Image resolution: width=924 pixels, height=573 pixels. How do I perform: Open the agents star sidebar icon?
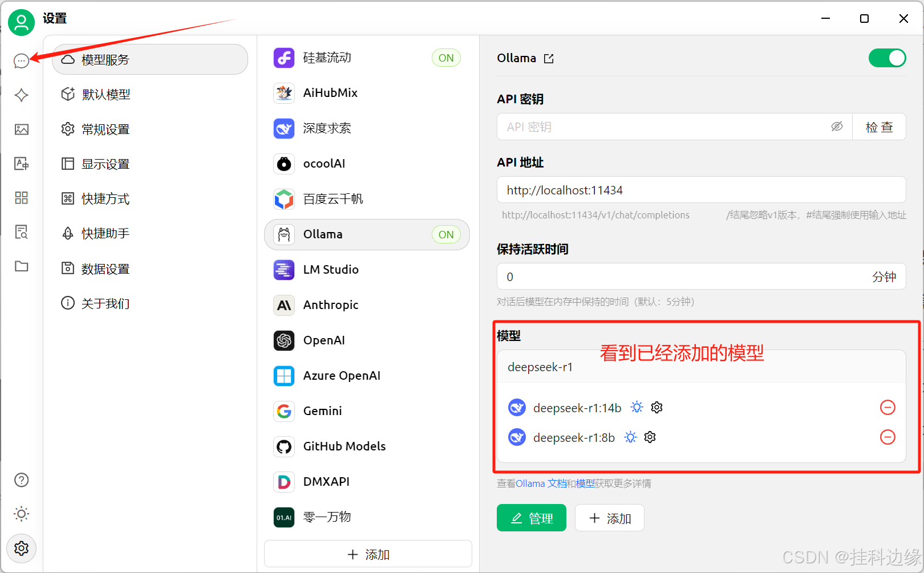click(22, 95)
